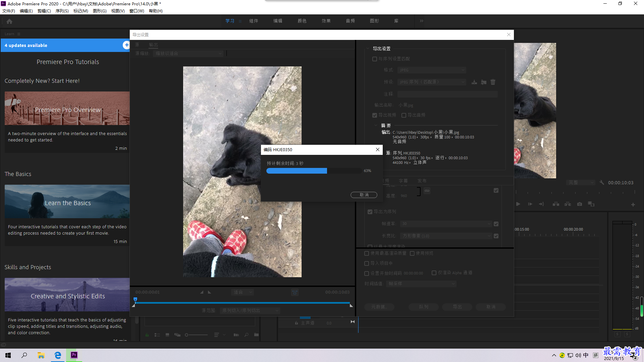
Task: Toggle the 导出音频 checkbox
Action: click(404, 115)
